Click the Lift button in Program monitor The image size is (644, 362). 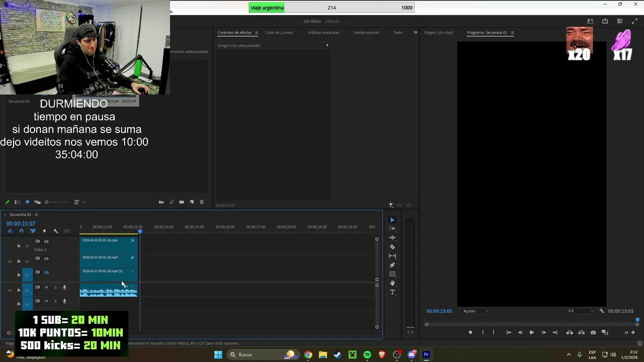pos(570,332)
